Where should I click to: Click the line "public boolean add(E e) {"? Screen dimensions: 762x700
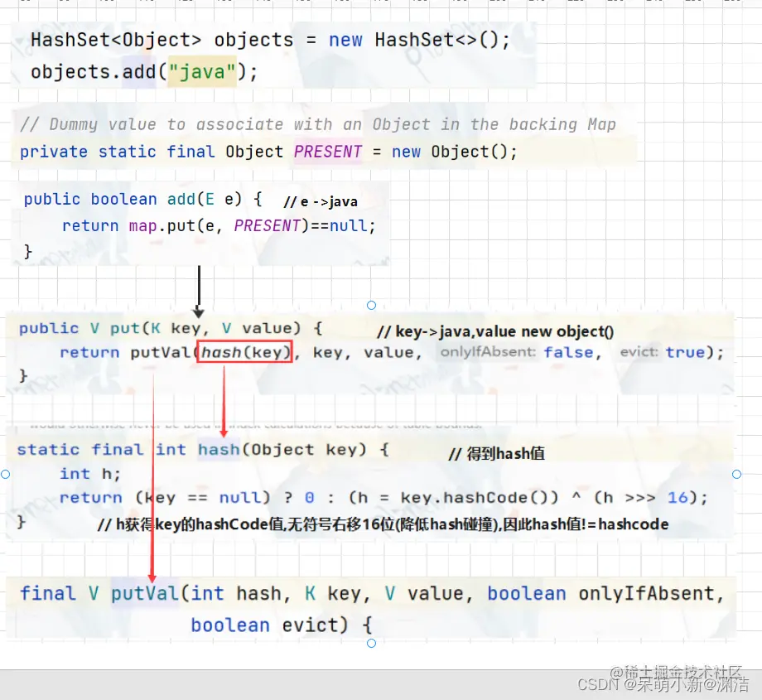pyautogui.click(x=142, y=200)
